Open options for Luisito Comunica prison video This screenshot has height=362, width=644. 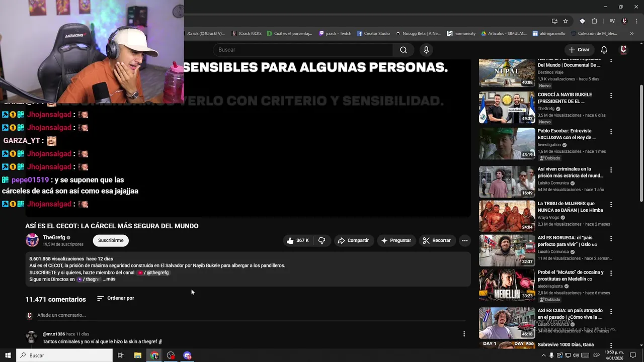[x=611, y=170]
